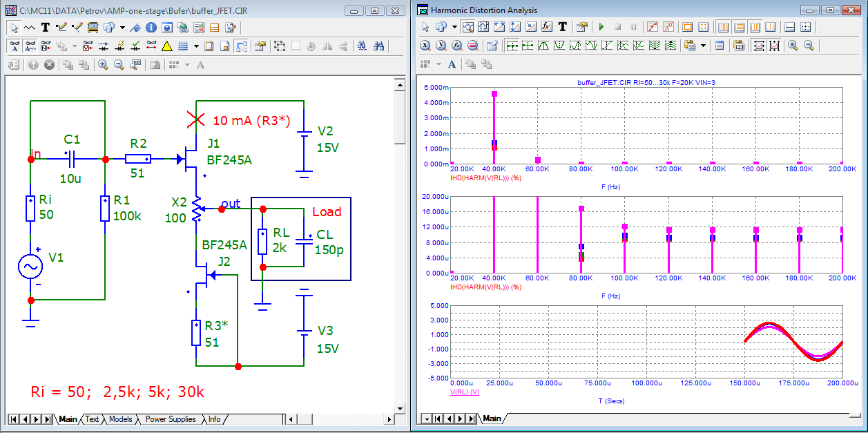This screenshot has height=433, width=868.
Task: Switch to the Models page tab
Action: 120,419
